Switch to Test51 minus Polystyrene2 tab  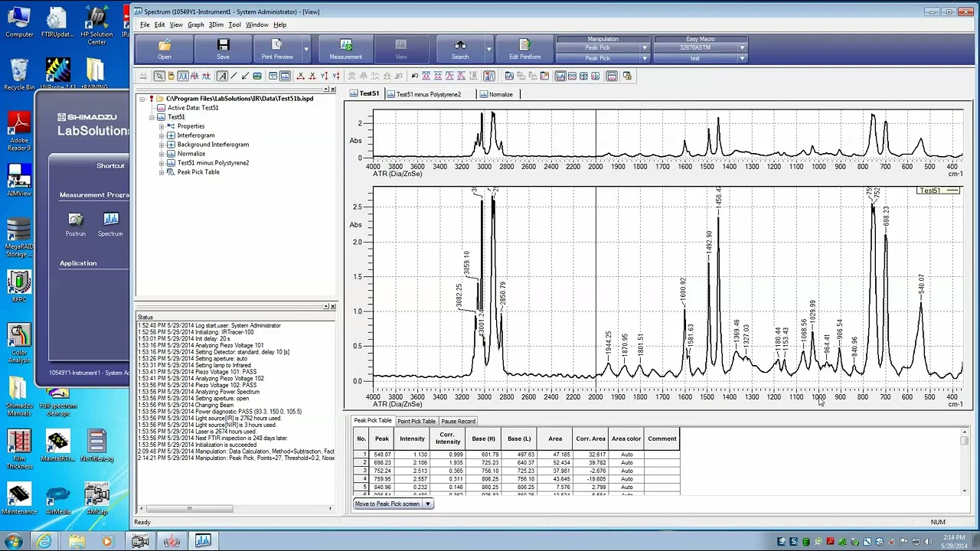pos(424,94)
